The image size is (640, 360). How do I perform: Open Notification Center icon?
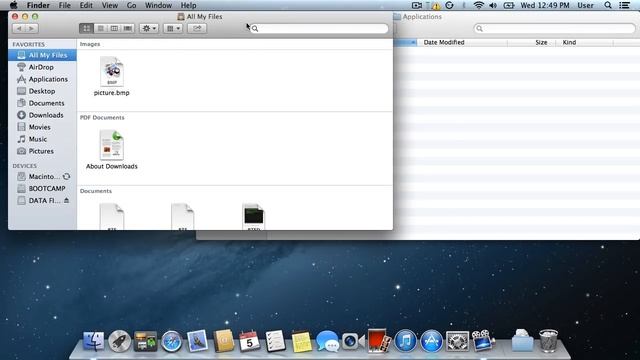pyautogui.click(x=624, y=5)
